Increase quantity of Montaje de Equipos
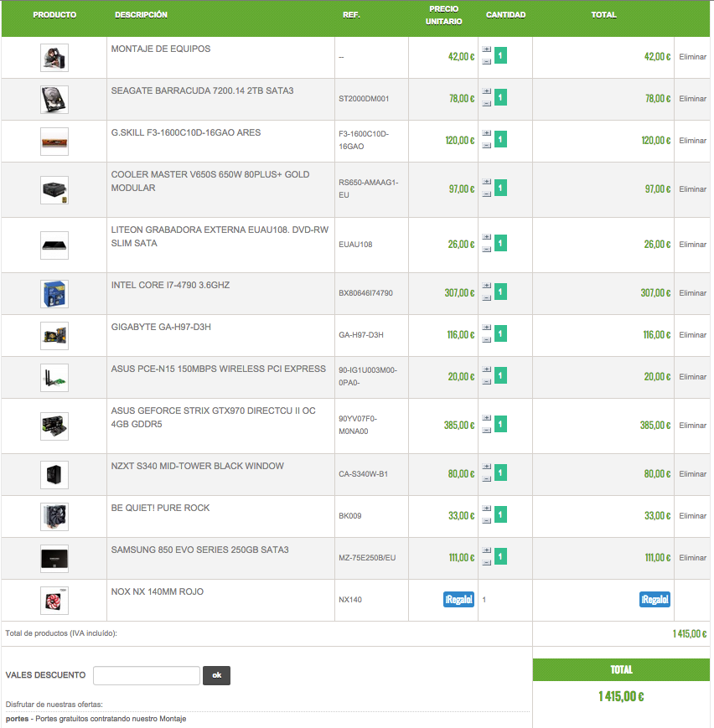 [486, 49]
